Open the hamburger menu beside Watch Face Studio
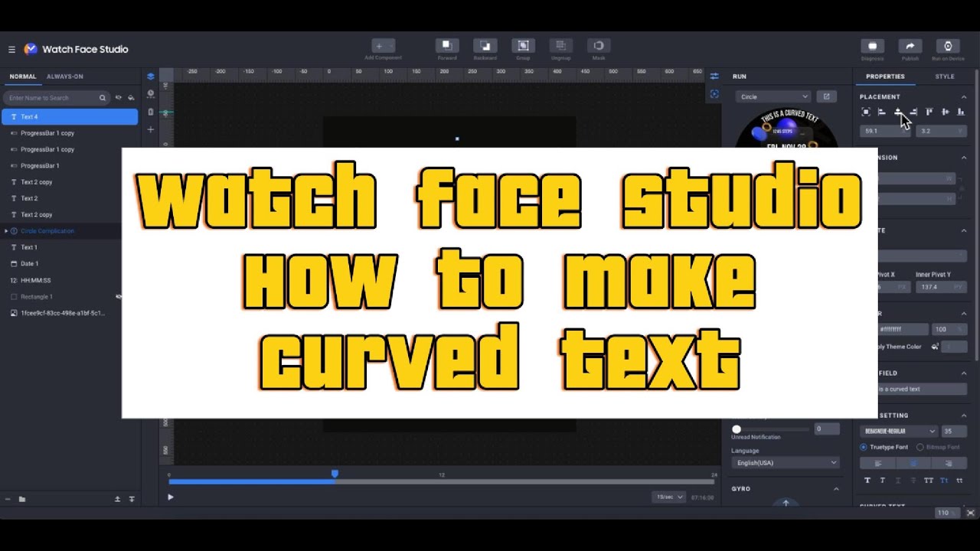This screenshot has height=551, width=980. click(x=11, y=49)
